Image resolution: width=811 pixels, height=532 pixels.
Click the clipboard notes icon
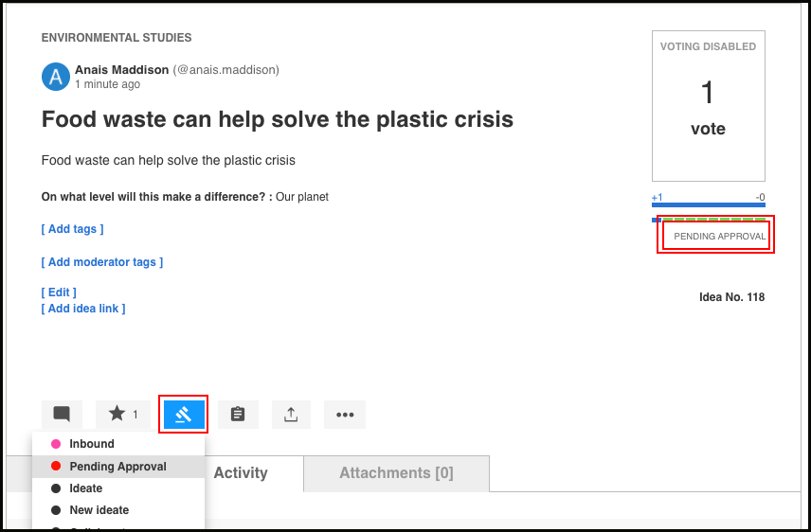point(238,414)
